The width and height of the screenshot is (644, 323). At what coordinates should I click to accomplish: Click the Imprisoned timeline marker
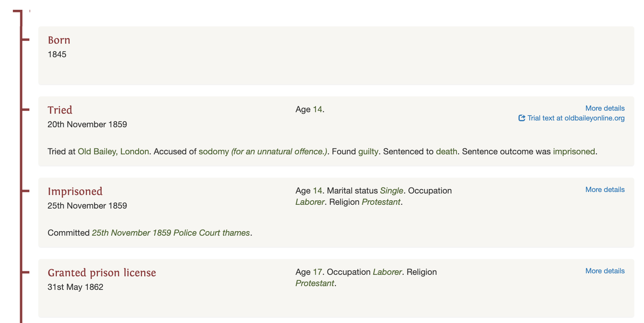point(25,191)
